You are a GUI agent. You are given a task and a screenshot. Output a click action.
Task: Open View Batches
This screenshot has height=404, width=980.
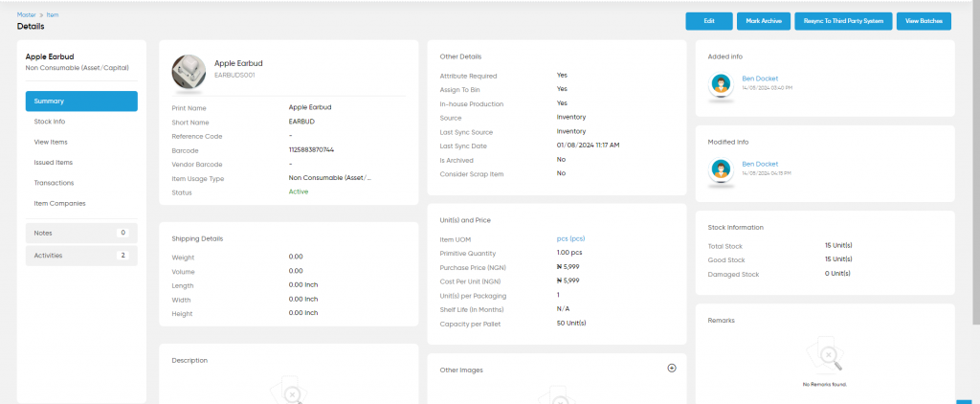[924, 21]
